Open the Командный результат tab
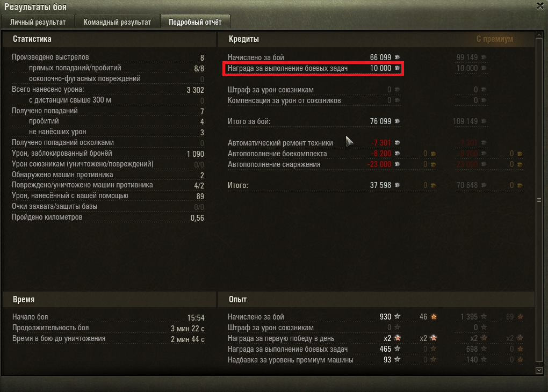548x392 pixels. coord(117,21)
